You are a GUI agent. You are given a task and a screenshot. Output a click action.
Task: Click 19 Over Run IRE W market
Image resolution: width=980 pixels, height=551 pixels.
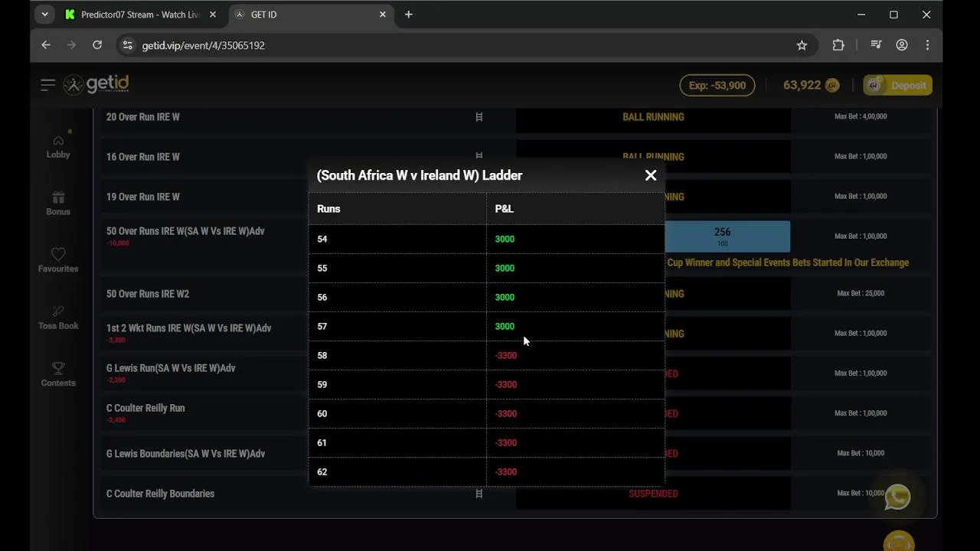[143, 197]
